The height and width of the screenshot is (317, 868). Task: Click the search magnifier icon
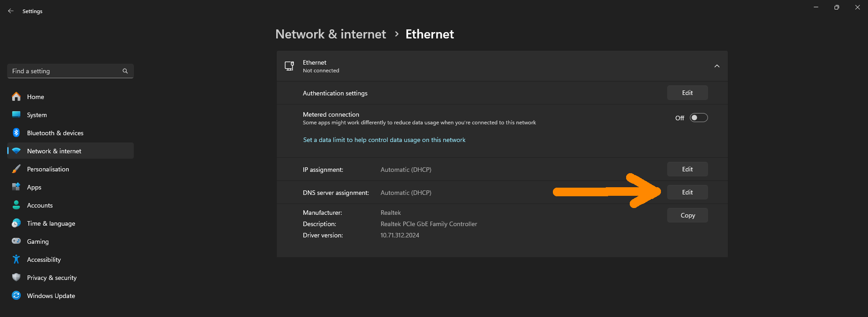[x=125, y=71]
